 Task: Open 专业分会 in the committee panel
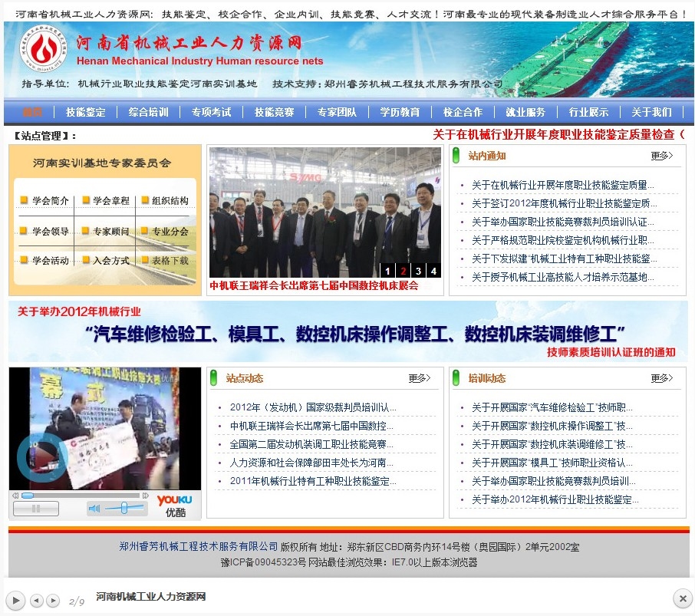click(x=170, y=232)
